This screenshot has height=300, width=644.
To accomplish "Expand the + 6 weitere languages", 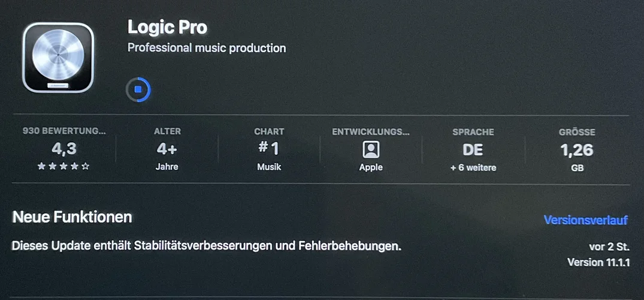I will pos(473,167).
